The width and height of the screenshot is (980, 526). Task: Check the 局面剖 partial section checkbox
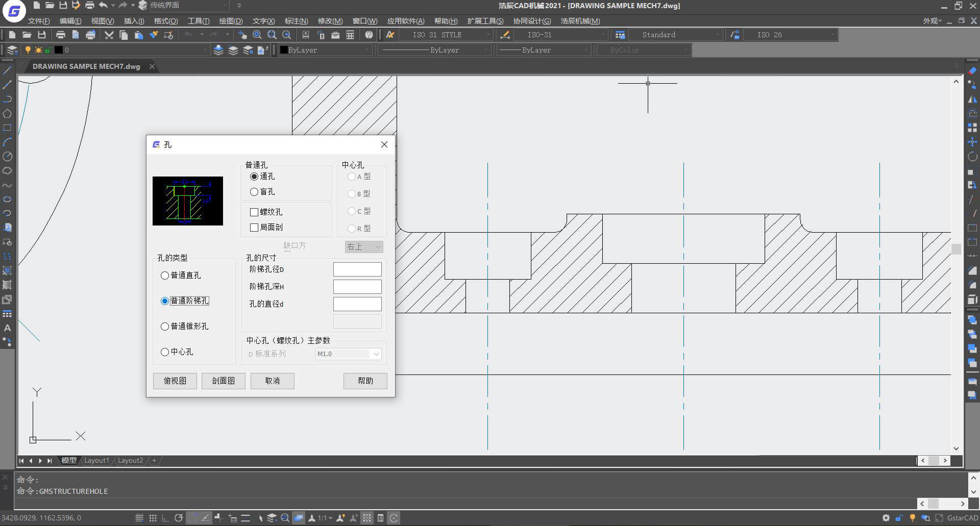[254, 228]
